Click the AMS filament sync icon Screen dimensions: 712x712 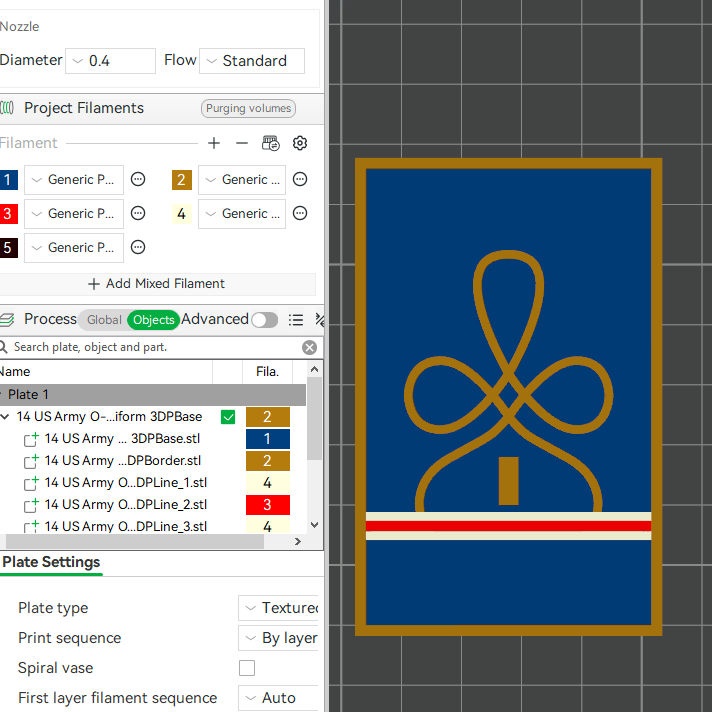[x=271, y=143]
